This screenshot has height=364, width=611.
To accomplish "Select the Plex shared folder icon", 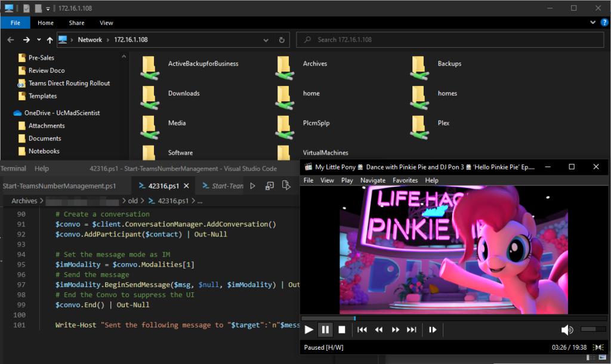I will [x=419, y=128].
